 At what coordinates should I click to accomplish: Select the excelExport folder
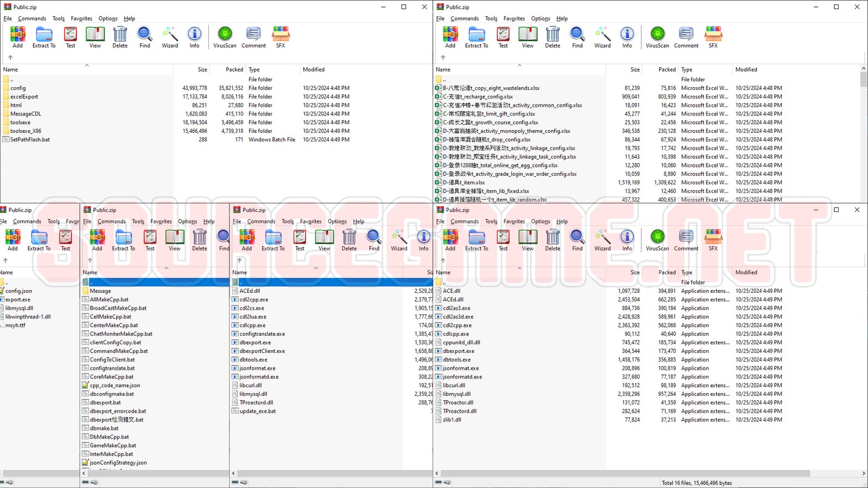point(24,97)
